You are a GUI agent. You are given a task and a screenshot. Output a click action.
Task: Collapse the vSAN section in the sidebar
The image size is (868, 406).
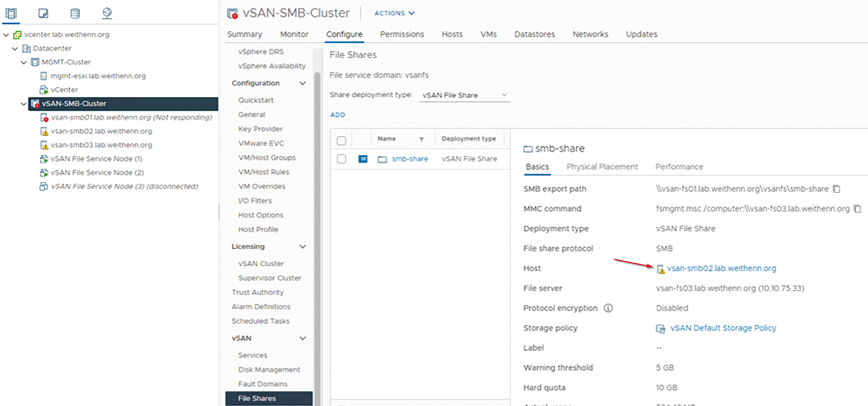coord(302,338)
